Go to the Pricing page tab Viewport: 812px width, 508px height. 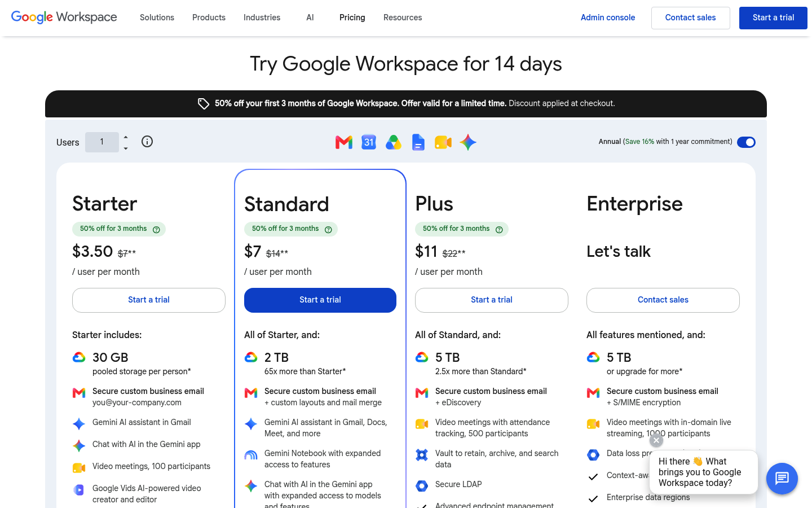tap(352, 17)
